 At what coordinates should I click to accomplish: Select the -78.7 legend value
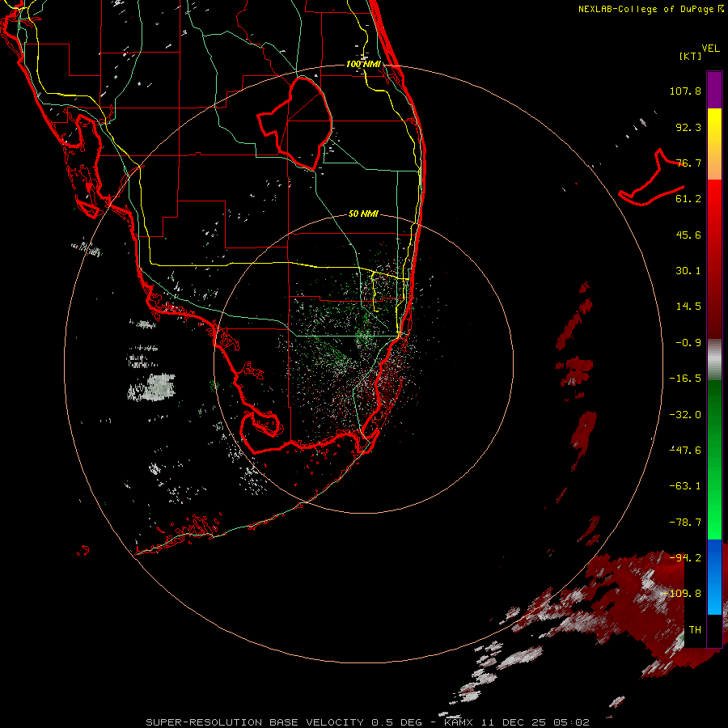pos(685,523)
